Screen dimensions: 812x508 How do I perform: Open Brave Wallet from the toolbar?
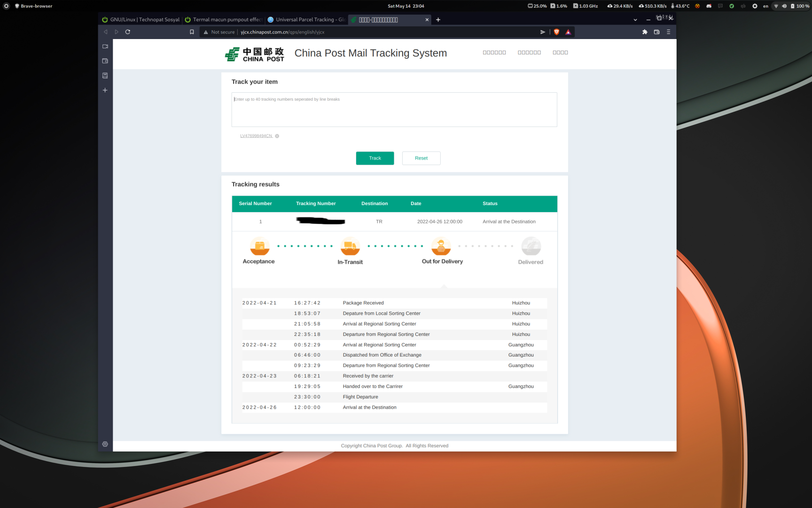pyautogui.click(x=657, y=32)
